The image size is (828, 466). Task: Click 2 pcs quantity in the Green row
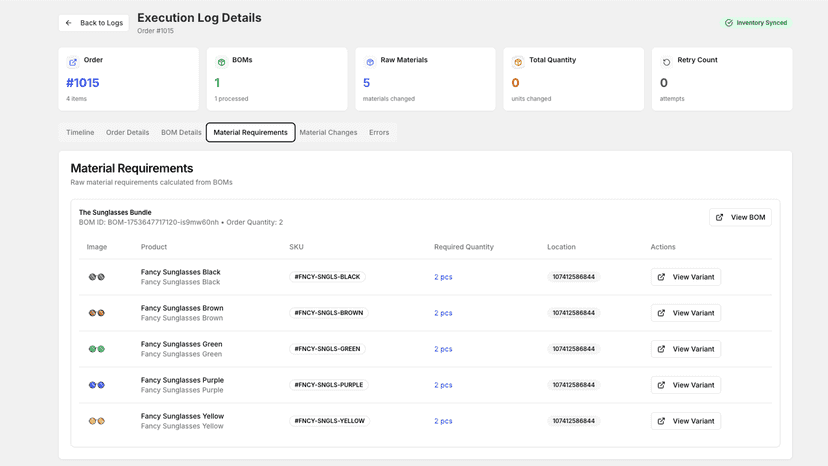pos(443,349)
